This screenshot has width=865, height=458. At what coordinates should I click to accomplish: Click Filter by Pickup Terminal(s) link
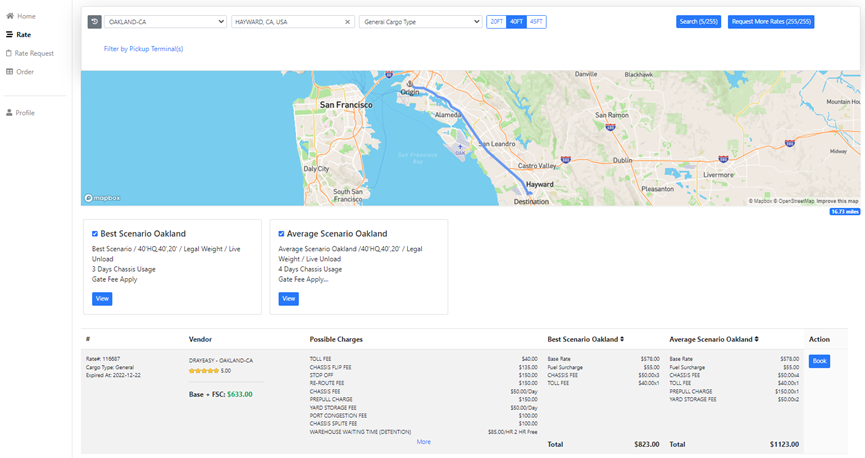143,48
